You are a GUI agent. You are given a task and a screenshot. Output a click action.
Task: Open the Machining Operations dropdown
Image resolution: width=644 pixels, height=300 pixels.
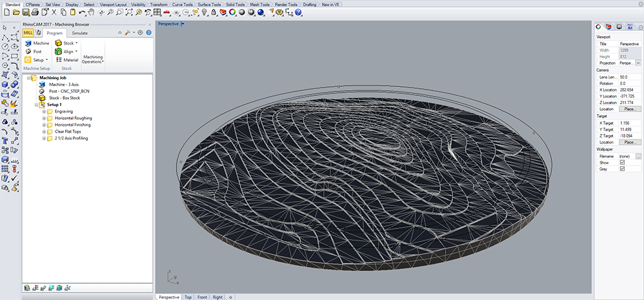coord(93,58)
